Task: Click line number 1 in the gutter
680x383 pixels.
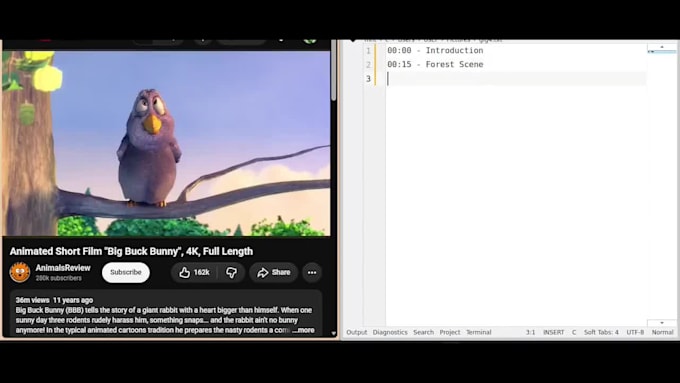Action: pyautogui.click(x=368, y=51)
